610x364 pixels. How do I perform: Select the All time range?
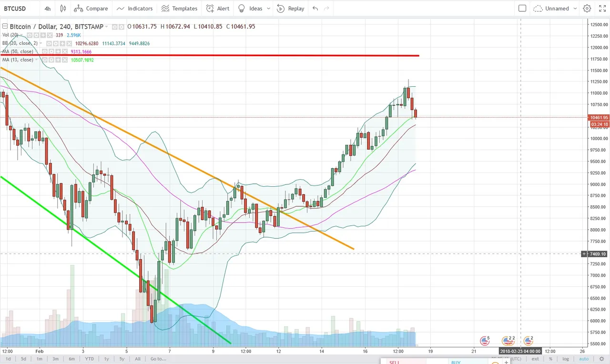[x=137, y=359]
